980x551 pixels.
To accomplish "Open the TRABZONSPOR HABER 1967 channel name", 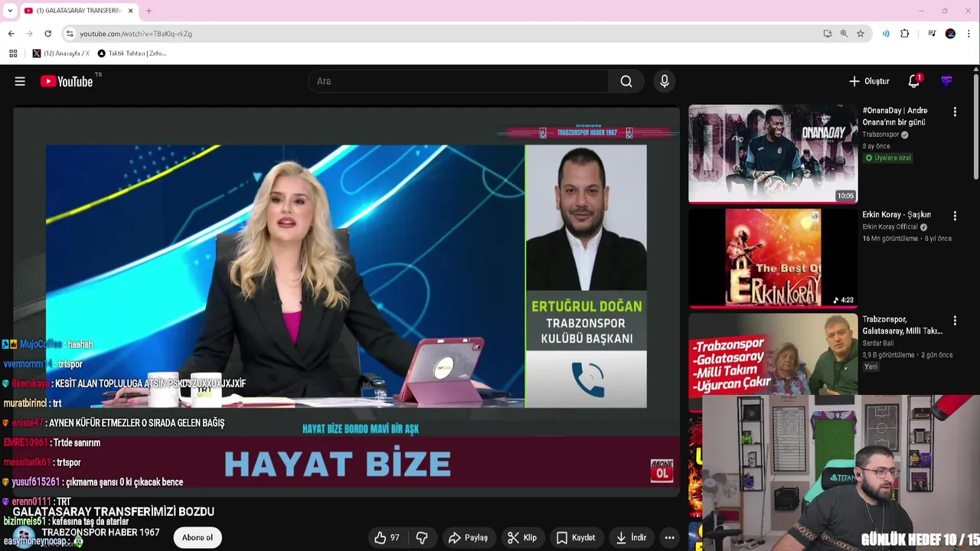I will coord(100,532).
